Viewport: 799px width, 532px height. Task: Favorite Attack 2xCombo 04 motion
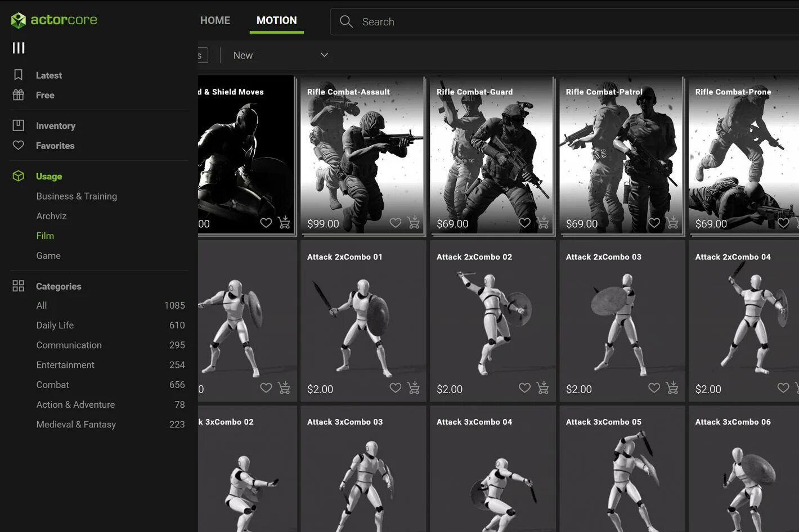click(x=783, y=387)
